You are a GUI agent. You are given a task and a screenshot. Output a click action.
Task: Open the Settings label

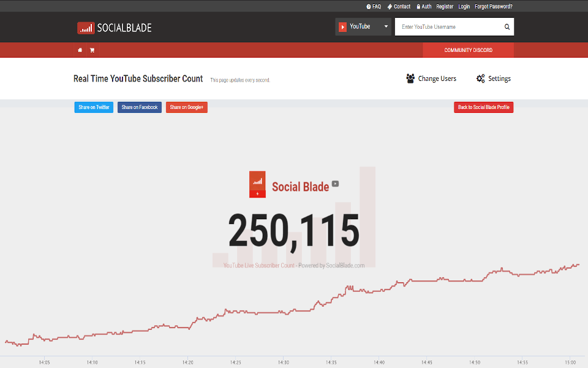pyautogui.click(x=499, y=79)
